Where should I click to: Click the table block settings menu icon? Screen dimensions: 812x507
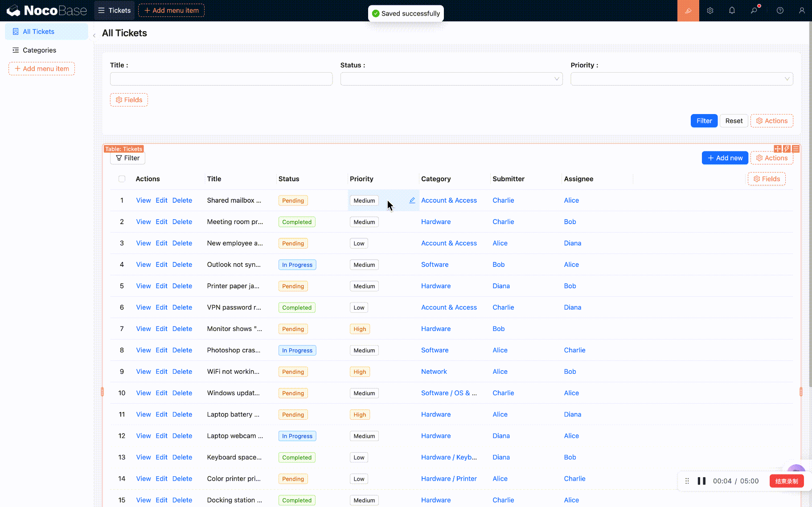(796, 149)
